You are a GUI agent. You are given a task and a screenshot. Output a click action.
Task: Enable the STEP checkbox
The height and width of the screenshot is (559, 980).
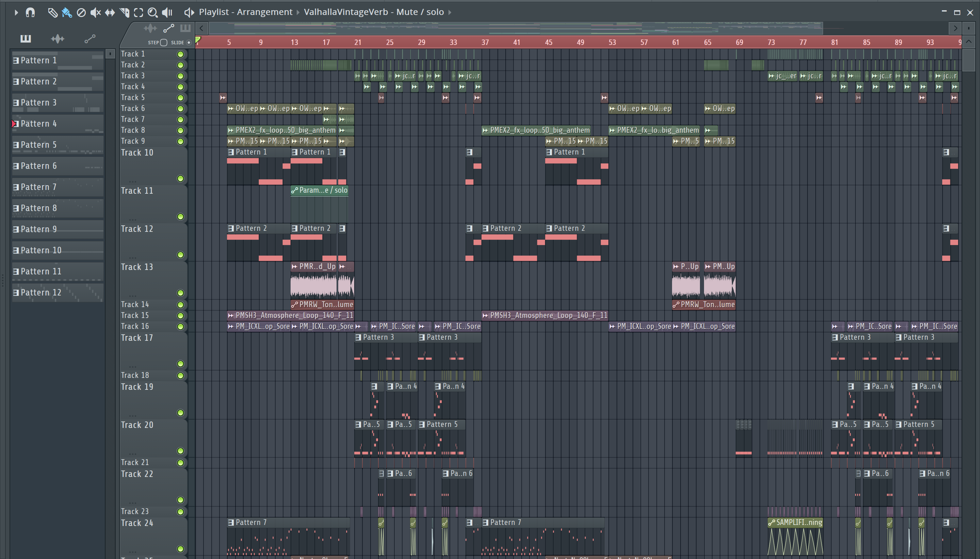pos(163,43)
